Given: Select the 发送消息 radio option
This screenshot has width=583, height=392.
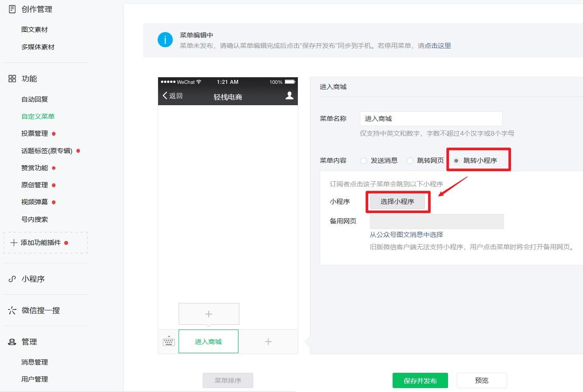Looking at the screenshot, I should point(363,161).
